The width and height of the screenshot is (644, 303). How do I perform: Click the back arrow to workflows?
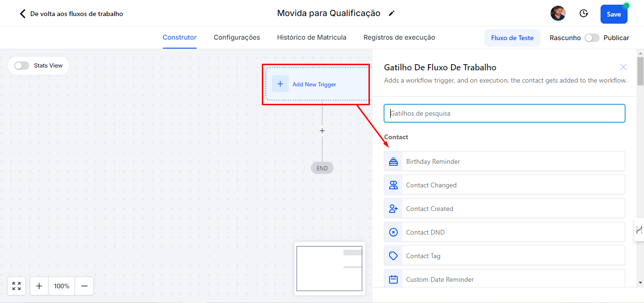click(22, 14)
